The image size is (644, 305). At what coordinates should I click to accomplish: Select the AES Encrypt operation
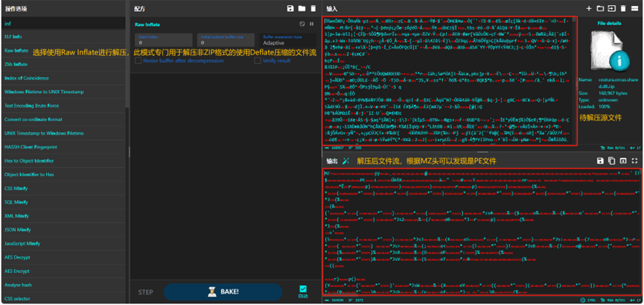tap(63, 271)
